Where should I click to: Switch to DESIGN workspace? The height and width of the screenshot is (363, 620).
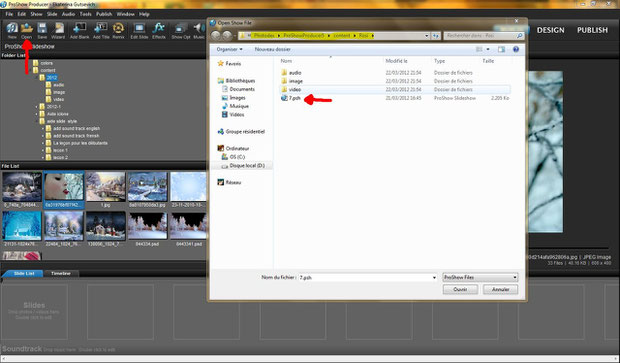550,30
